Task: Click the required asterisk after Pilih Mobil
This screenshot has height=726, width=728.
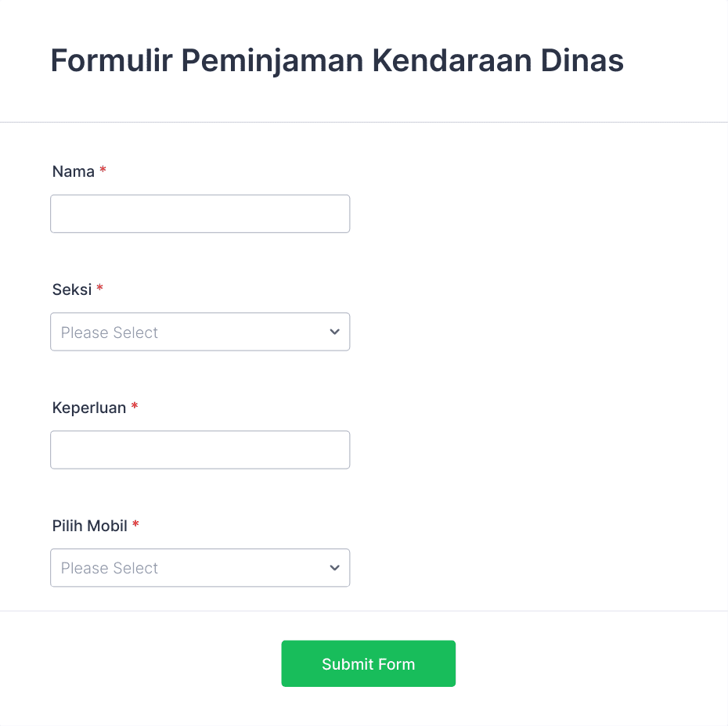Action: [x=135, y=524]
